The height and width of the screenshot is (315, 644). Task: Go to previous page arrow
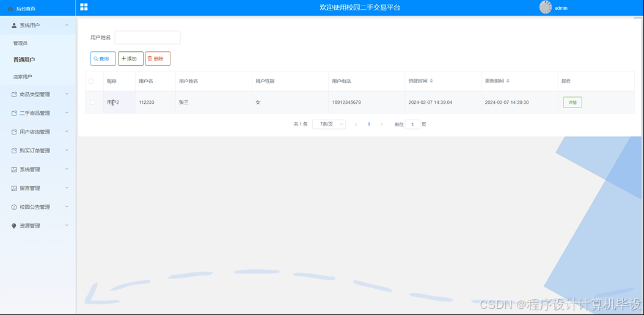[356, 125]
